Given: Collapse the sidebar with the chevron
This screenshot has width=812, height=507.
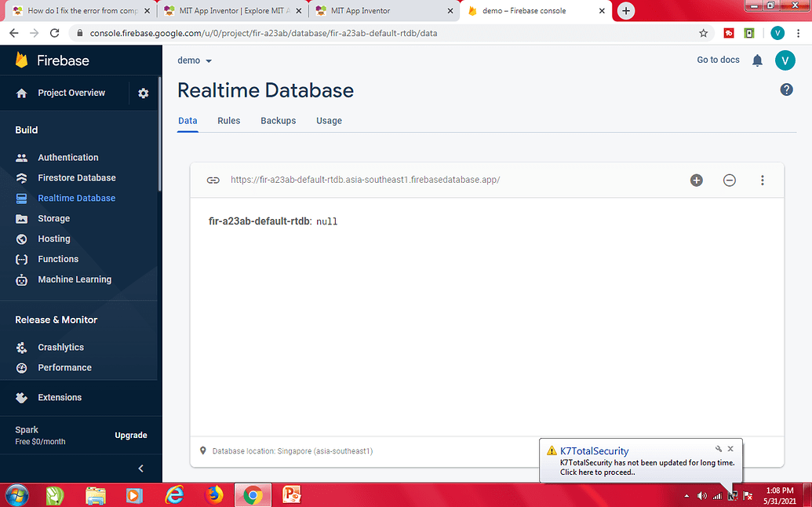Looking at the screenshot, I should pyautogui.click(x=140, y=469).
